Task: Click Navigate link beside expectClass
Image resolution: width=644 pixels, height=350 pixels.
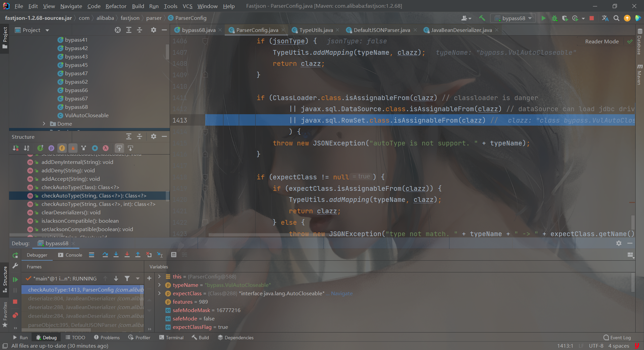Action: (x=341, y=293)
